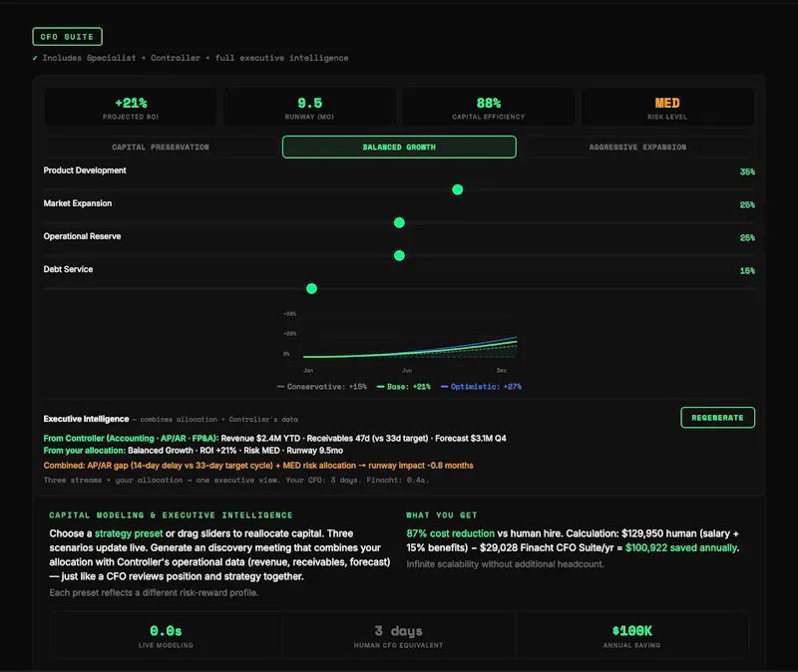Click the Product Development slider handle

click(458, 189)
